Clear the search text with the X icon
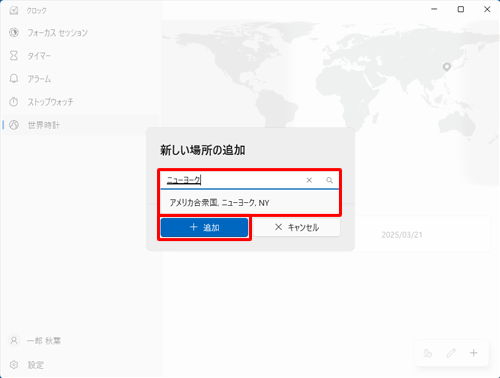The image size is (500, 378). [309, 180]
